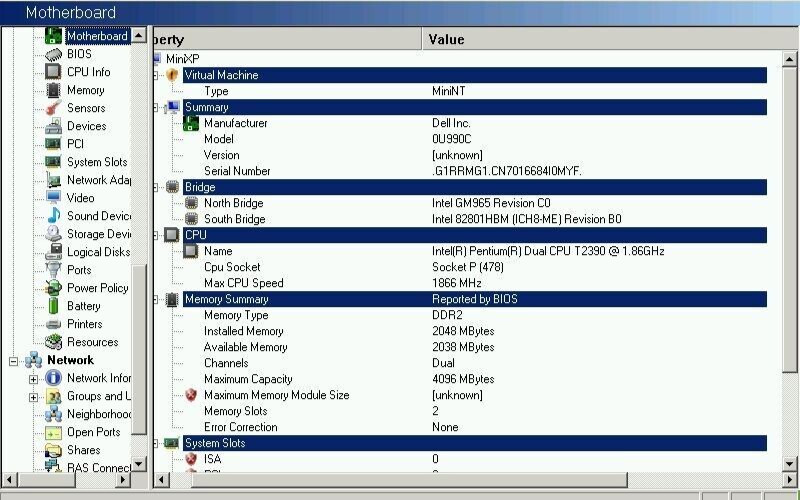Click the Neighborhood icon
The image size is (800, 500).
click(53, 414)
